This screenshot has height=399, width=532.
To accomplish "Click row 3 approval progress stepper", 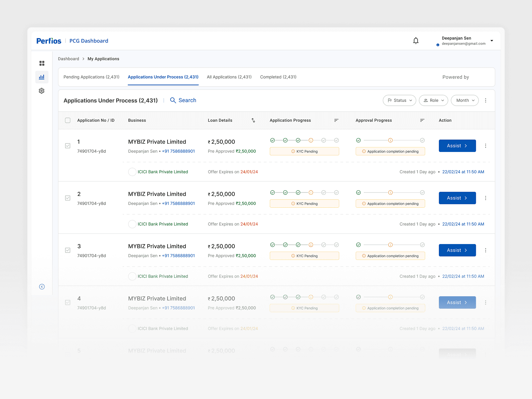I will click(390, 245).
